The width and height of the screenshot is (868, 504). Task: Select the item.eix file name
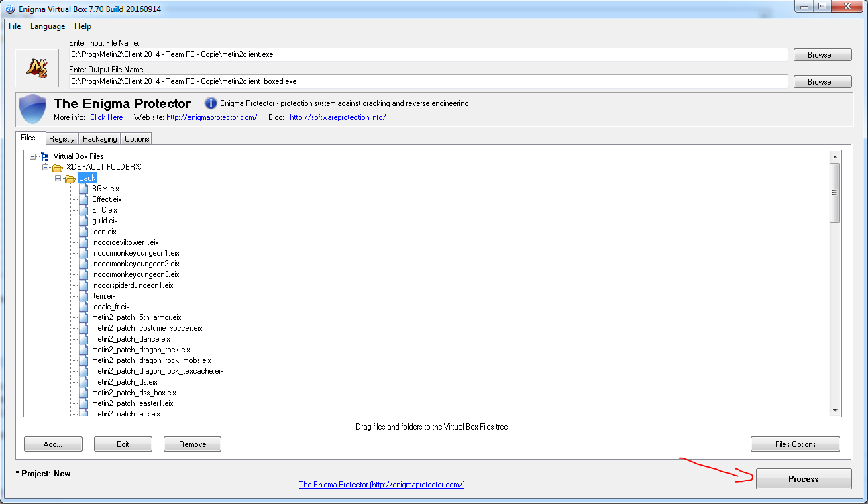(x=104, y=296)
